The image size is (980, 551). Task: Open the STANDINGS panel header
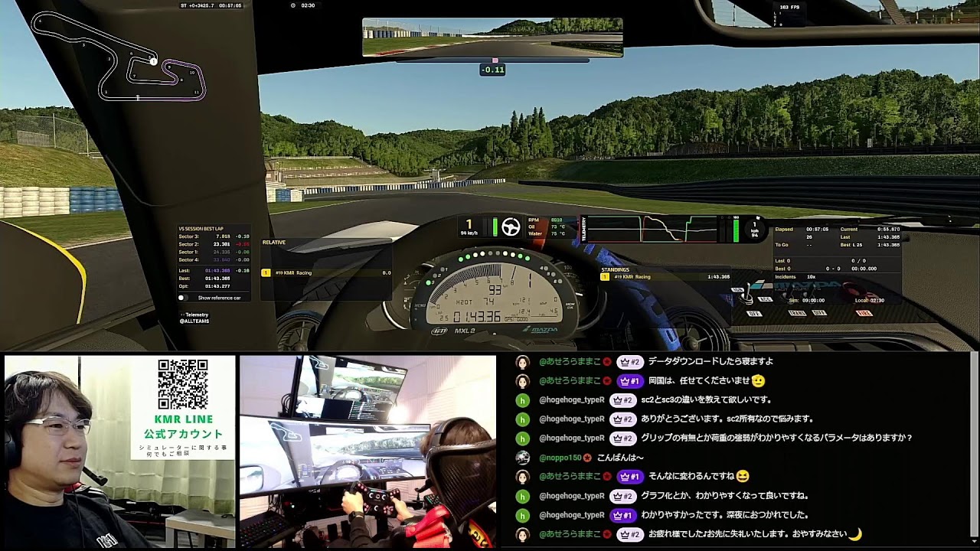[x=616, y=269]
